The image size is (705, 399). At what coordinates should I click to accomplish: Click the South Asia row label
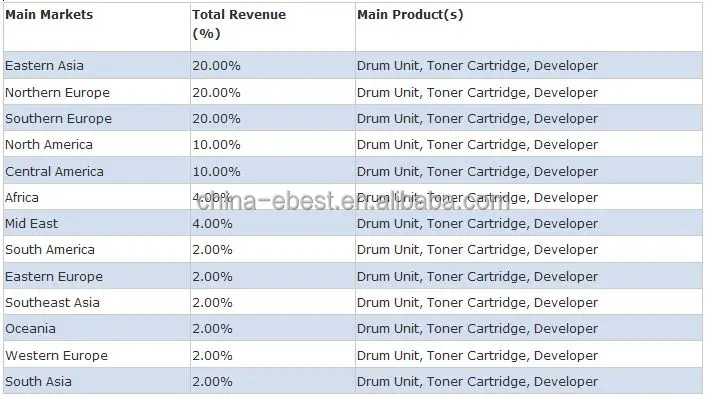coord(39,382)
